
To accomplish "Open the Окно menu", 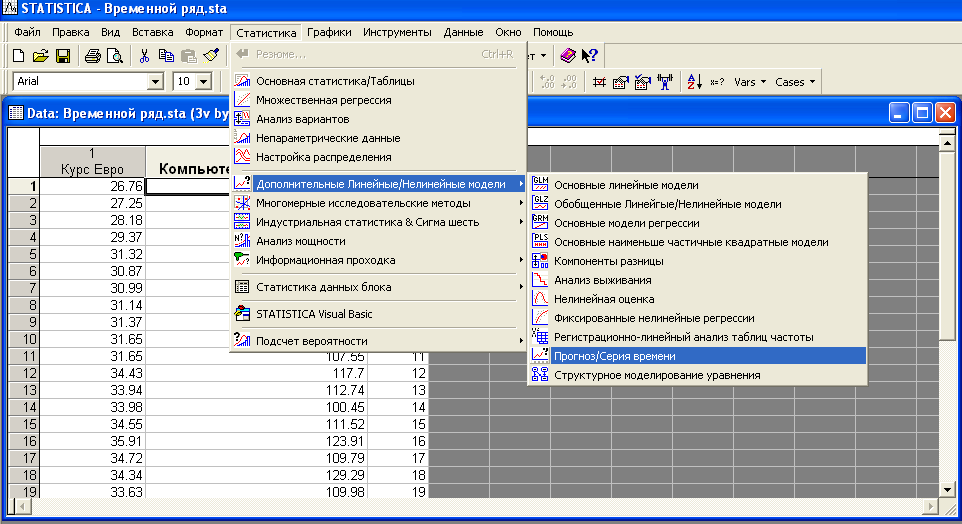I will coord(509,32).
